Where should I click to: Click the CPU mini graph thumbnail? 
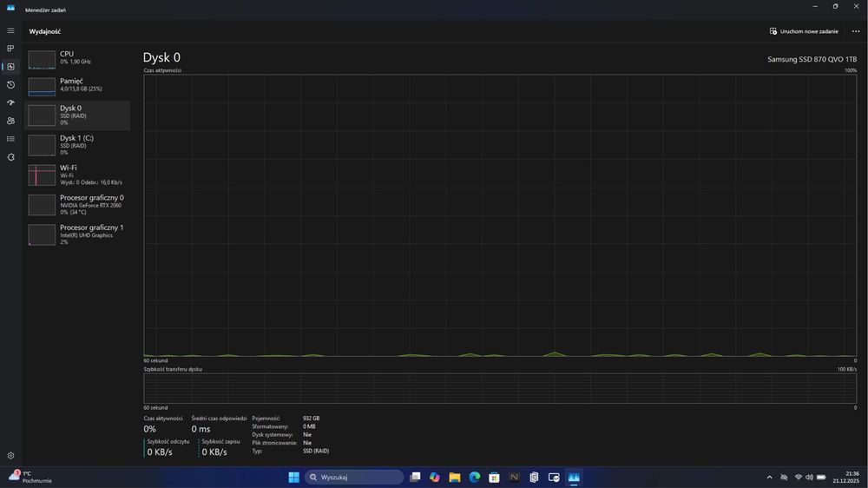click(42, 60)
